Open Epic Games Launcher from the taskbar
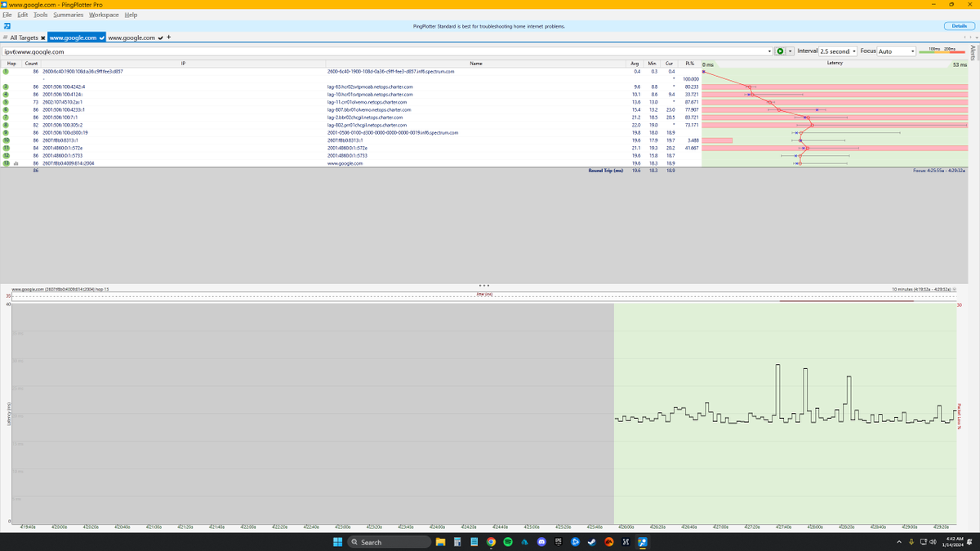Image resolution: width=980 pixels, height=551 pixels. 559,542
